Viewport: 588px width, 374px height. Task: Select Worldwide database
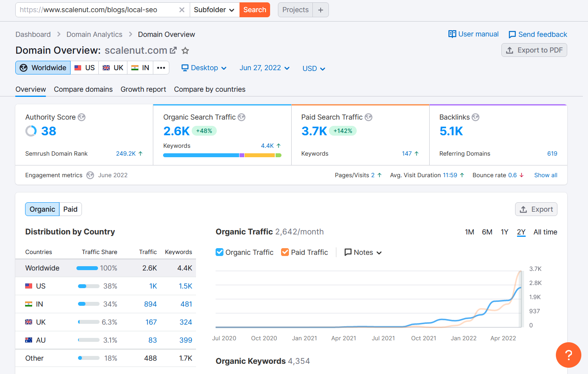(x=43, y=68)
